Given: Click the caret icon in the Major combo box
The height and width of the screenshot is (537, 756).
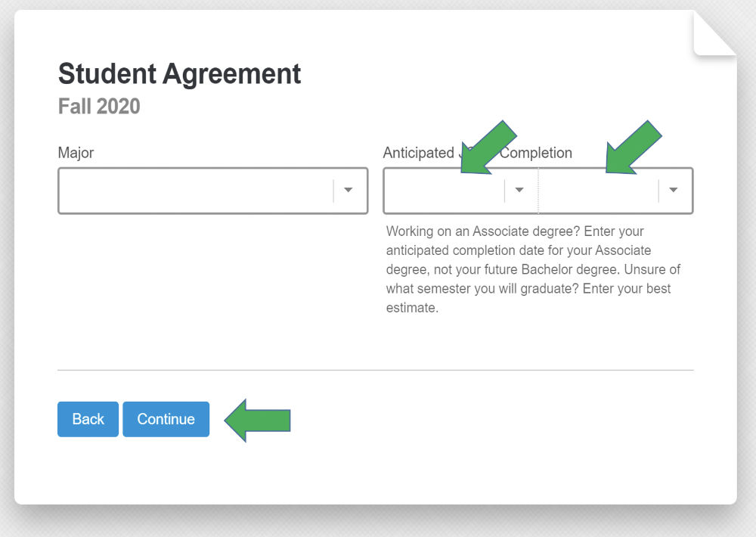Looking at the screenshot, I should click(x=349, y=190).
